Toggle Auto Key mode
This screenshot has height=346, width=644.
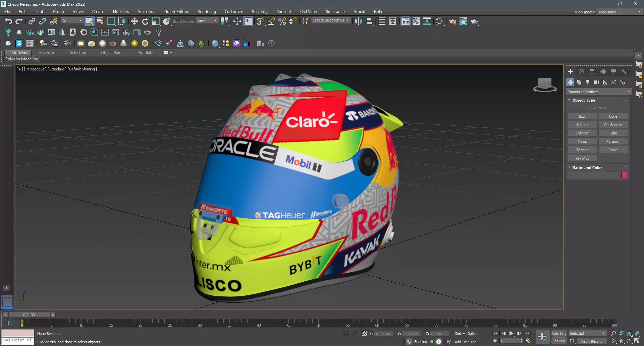pyautogui.click(x=559, y=333)
